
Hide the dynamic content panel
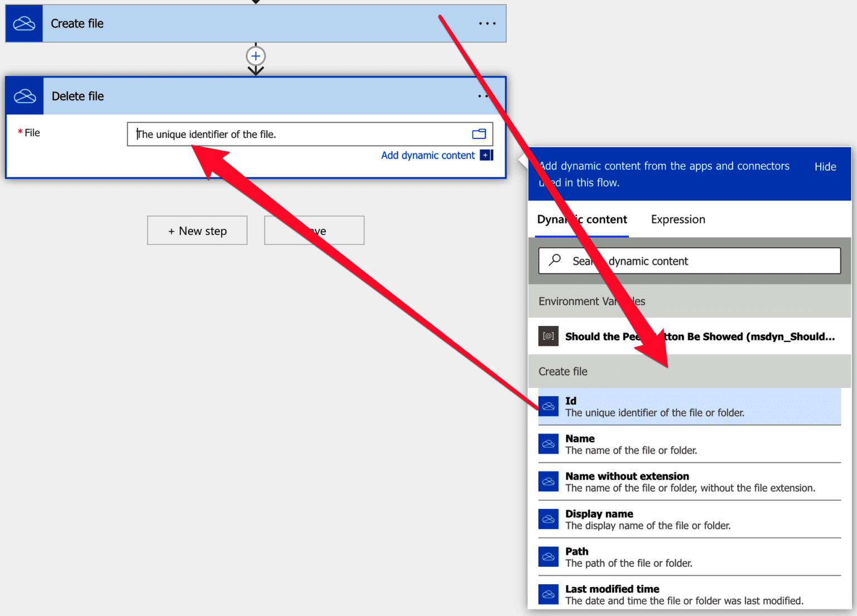[825, 166]
